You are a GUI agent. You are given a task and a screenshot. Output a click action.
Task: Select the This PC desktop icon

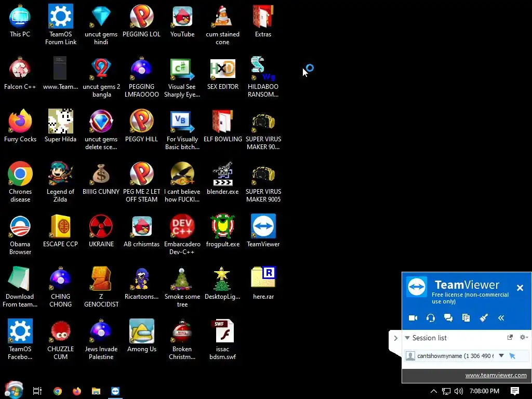(20, 21)
